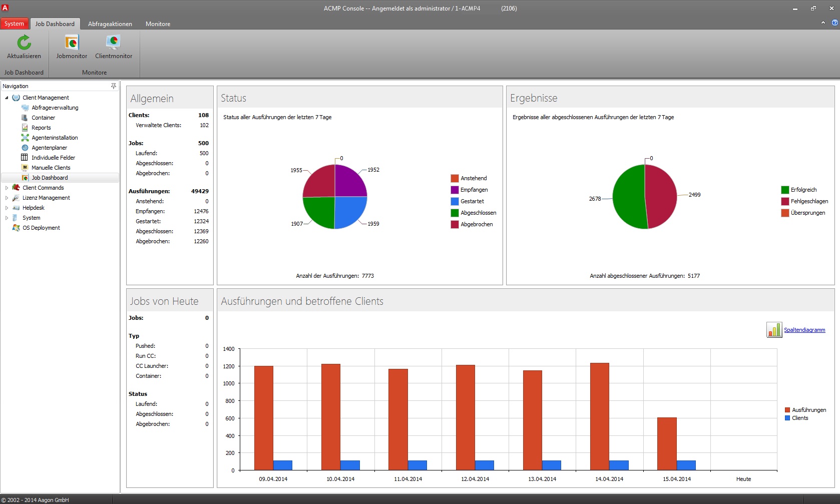Click the OS Deployment icon
The height and width of the screenshot is (504, 840).
16,228
